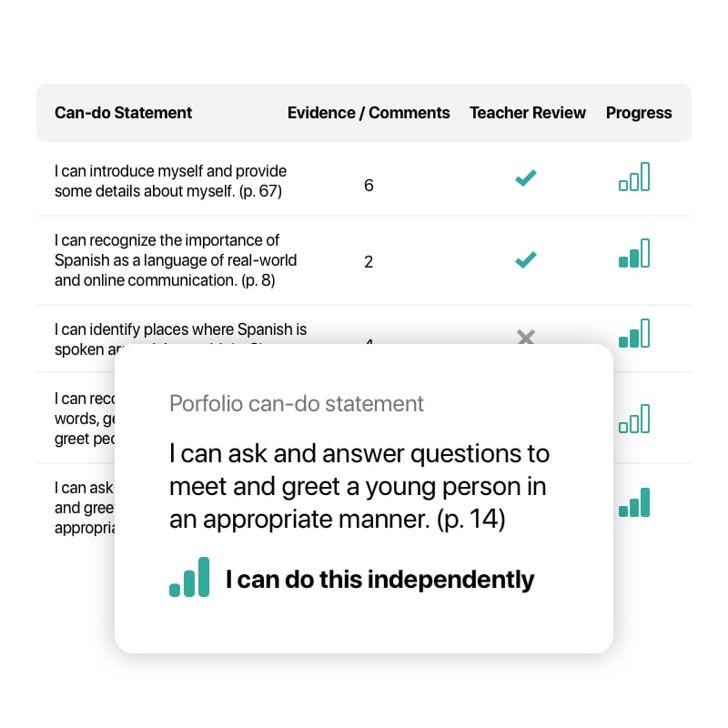Click the gray X in Teacher Review column
The width and height of the screenshot is (728, 728).
tap(526, 337)
